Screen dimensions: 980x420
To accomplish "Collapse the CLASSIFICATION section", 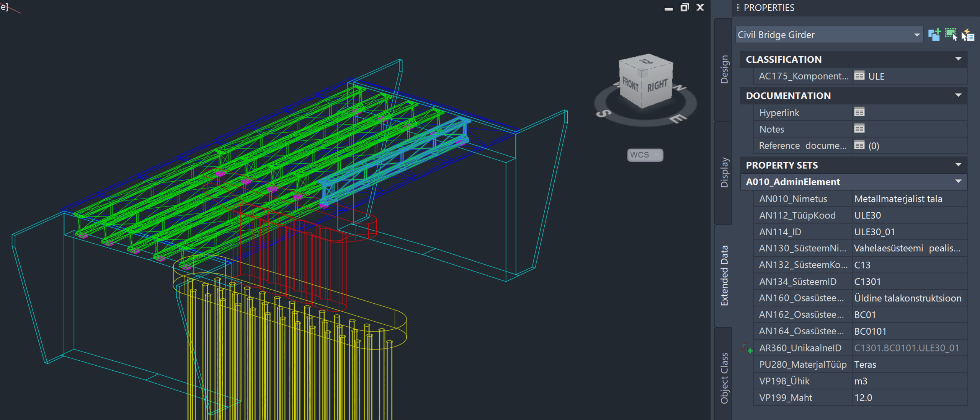I will (x=958, y=59).
